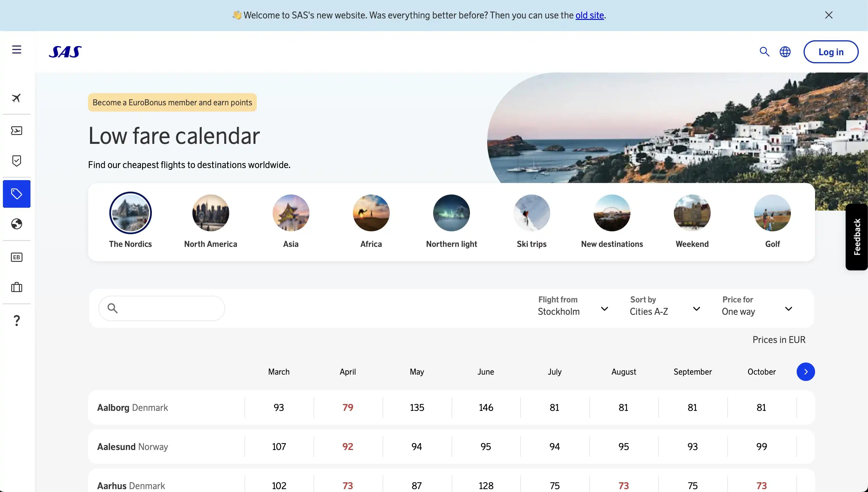Select The Nordics category
The image size is (868, 492).
(x=130, y=220)
